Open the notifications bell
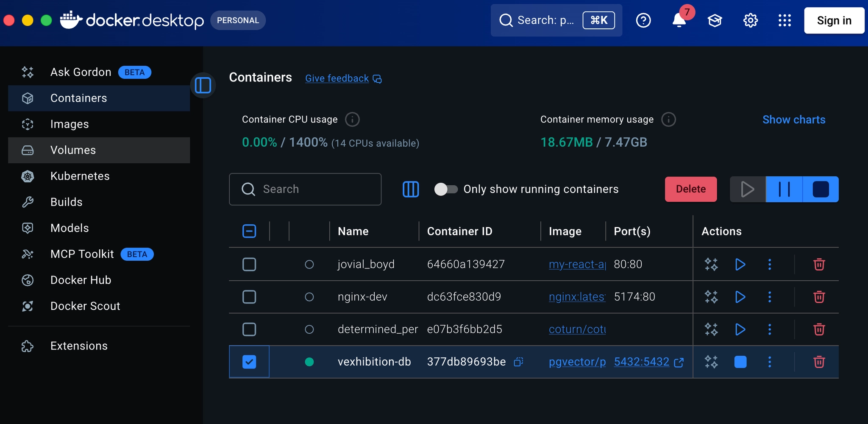 (x=679, y=20)
